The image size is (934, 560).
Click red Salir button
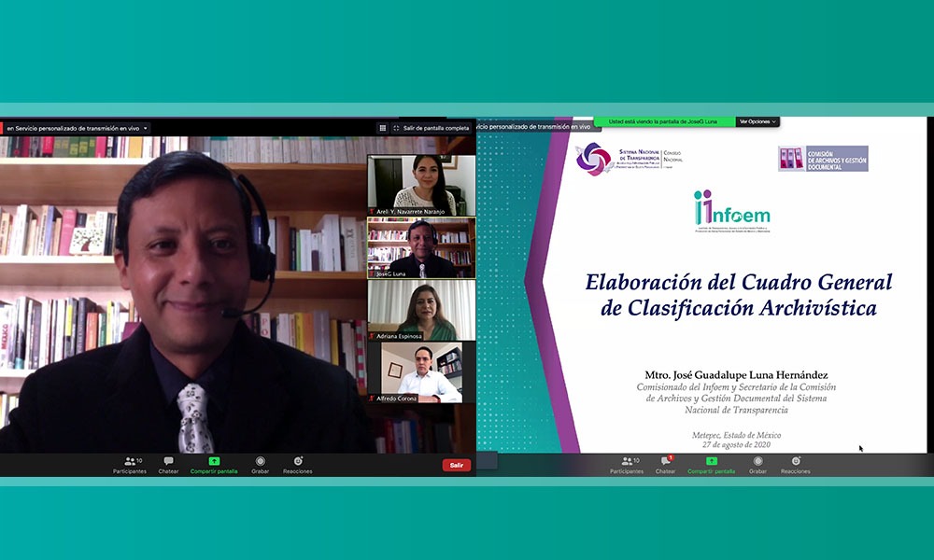[457, 465]
